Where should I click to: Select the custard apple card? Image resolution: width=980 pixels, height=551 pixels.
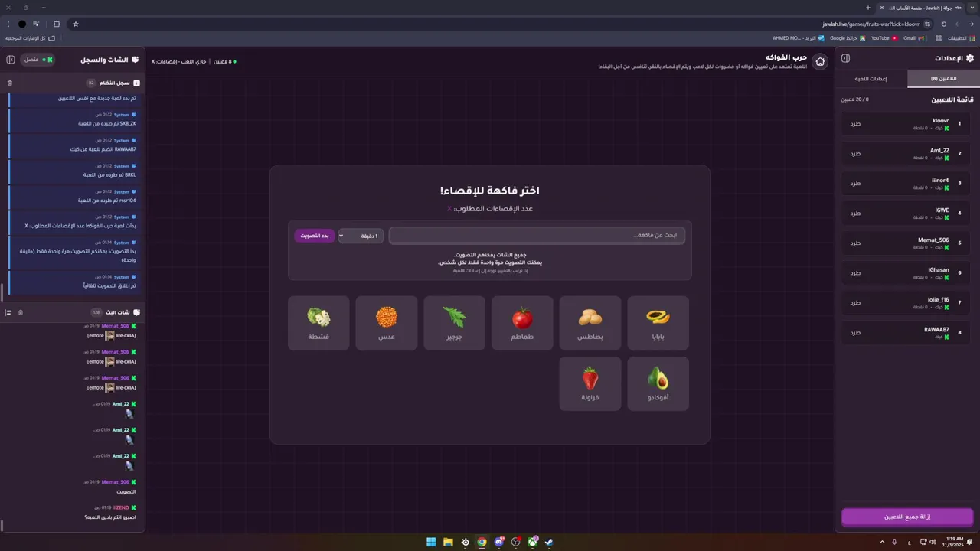(x=318, y=323)
